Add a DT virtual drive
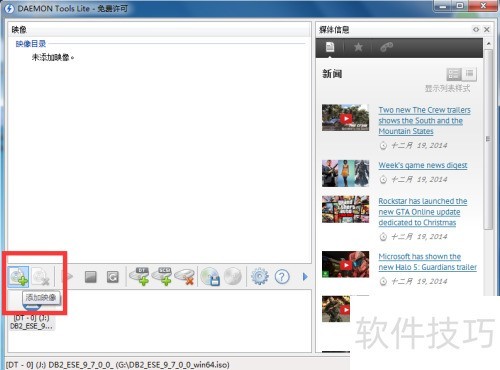The height and width of the screenshot is (370, 500). tap(139, 276)
